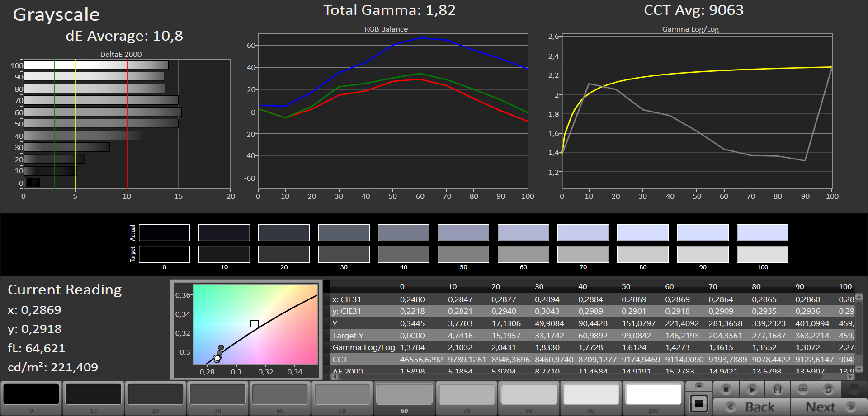Select the 100 percent white pattern swatch
The image size is (868, 416).
click(x=653, y=394)
